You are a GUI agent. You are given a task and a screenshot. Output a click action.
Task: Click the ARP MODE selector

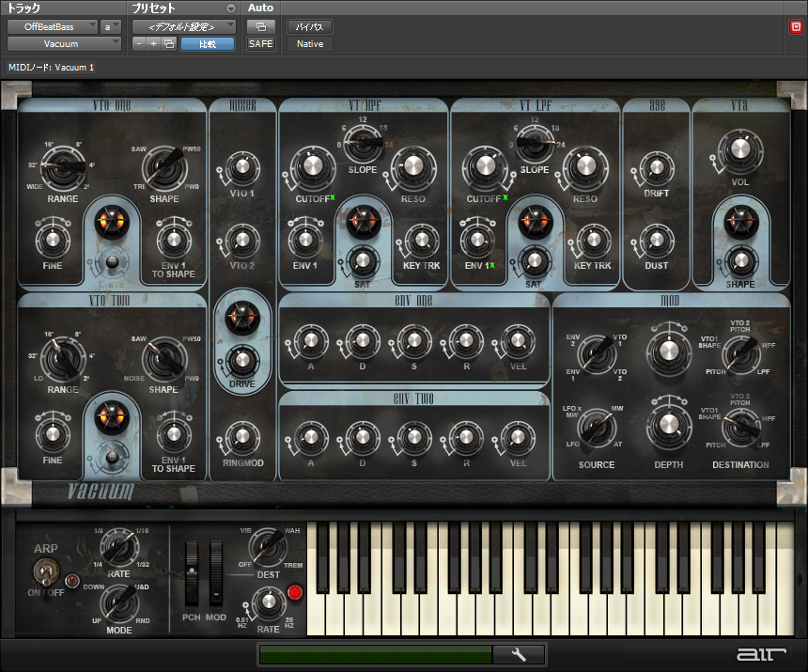(119, 603)
